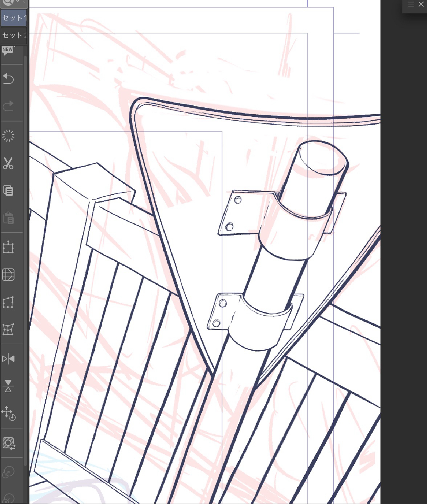Click the Flip Vertical icon
Screen dimensions: 427x504
coord(8,386)
